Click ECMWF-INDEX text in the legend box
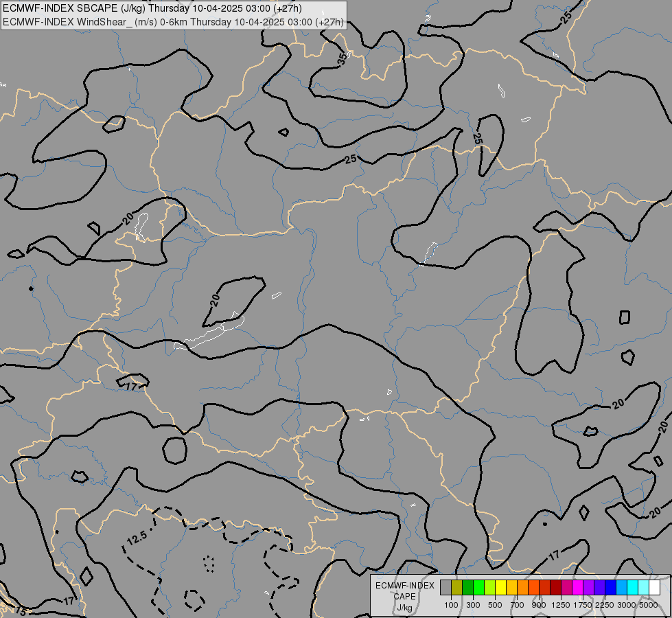The height and width of the screenshot is (618, 672). (404, 586)
